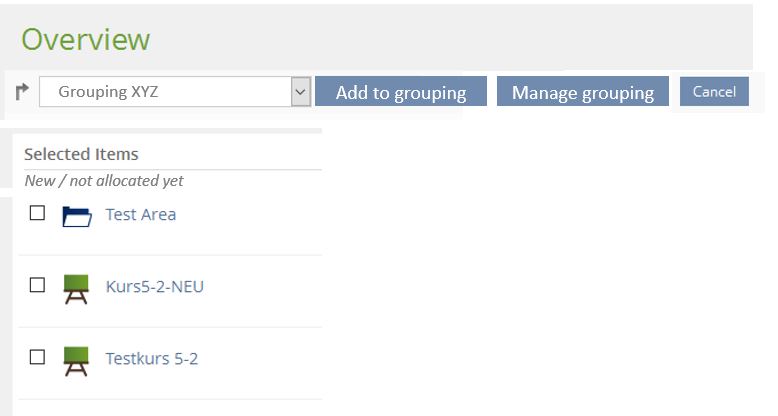Tick the checkbox for Test Area

(37, 213)
